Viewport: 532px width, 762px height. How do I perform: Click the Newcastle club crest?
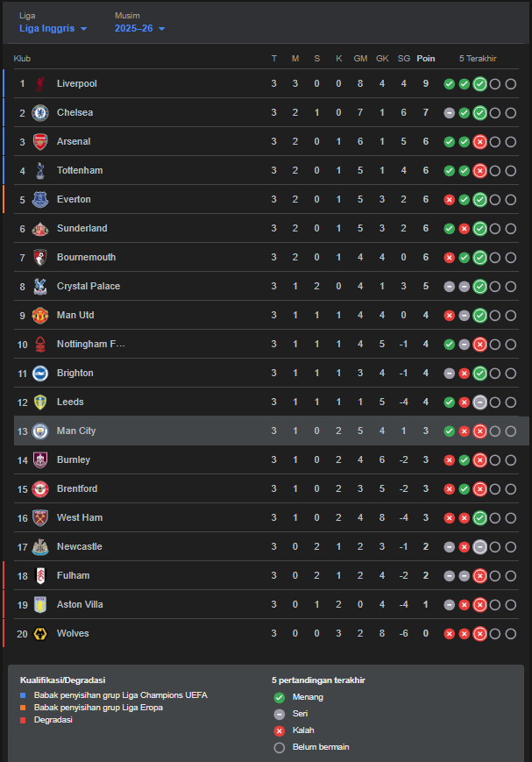[40, 546]
